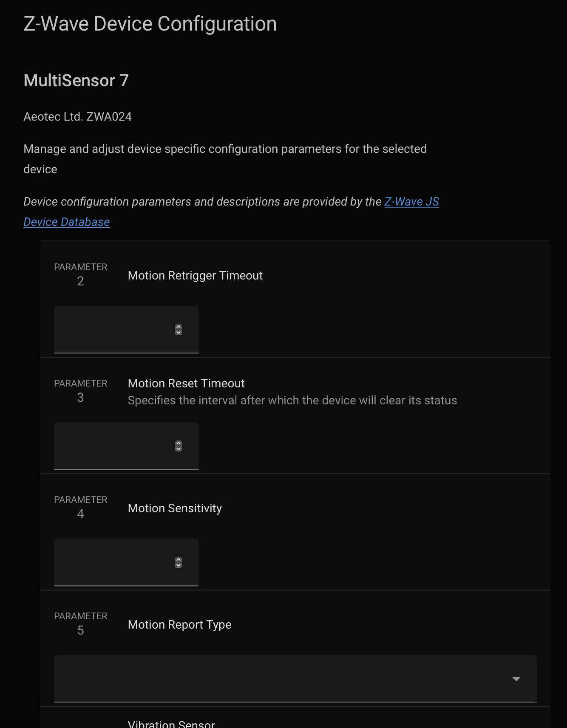Click the Motion Report Type dropdown arrow
This screenshot has width=567, height=728.
(516, 679)
